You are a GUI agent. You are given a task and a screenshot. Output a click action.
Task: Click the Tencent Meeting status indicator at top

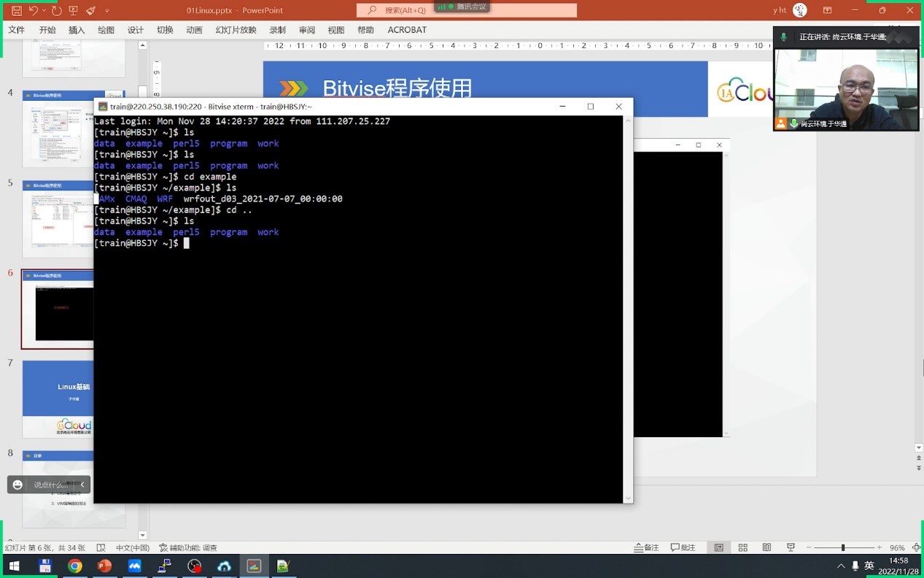coord(462,7)
